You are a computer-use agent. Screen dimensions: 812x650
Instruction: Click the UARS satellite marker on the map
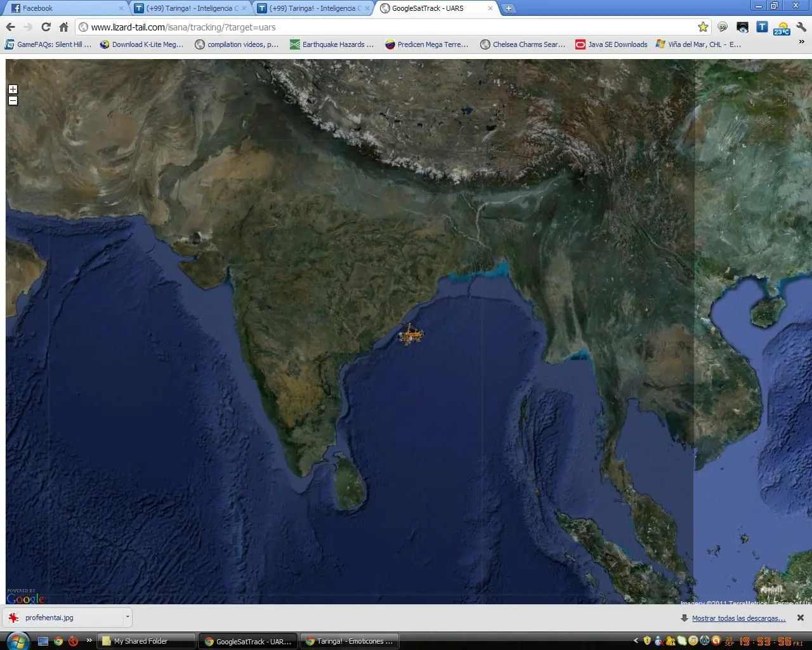tap(410, 335)
